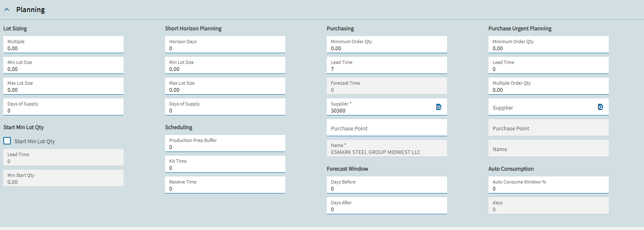Click Multiple Order Qty in Urgent Planning

(549, 86)
